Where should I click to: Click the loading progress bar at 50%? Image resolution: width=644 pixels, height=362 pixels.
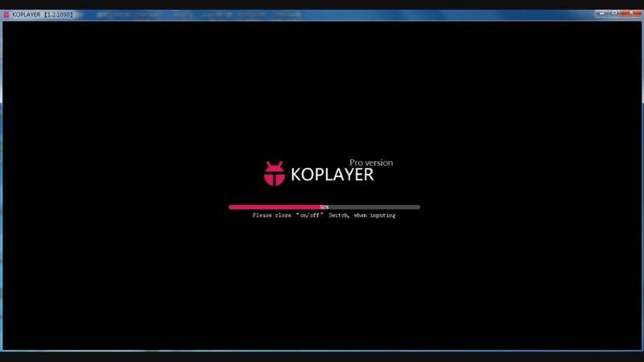coord(324,208)
